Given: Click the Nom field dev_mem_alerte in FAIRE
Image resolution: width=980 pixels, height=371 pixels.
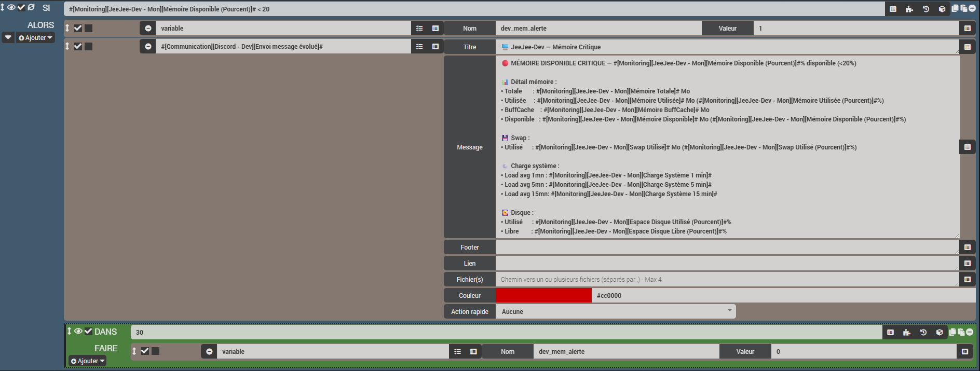Looking at the screenshot, I should coord(626,351).
